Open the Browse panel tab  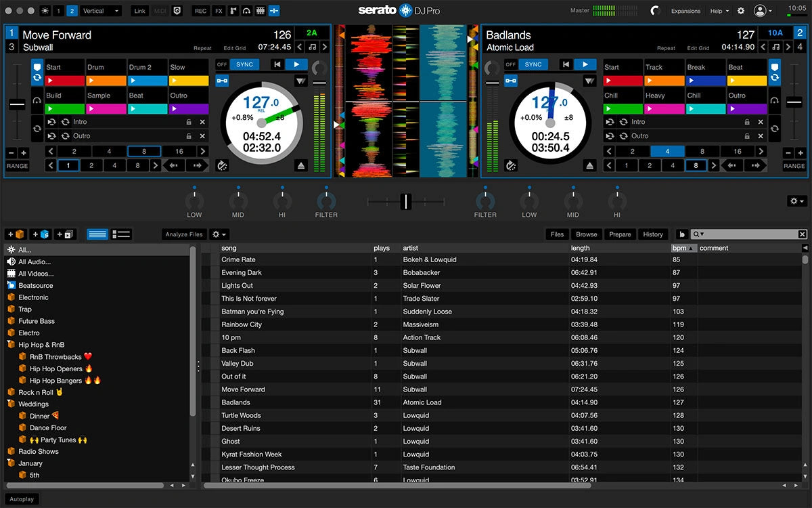tap(587, 234)
